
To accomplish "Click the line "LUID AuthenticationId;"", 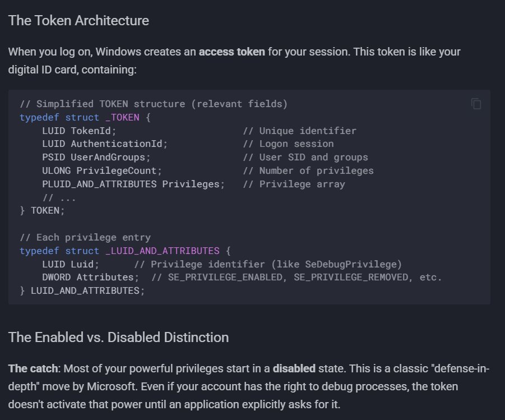I will pyautogui.click(x=105, y=144).
